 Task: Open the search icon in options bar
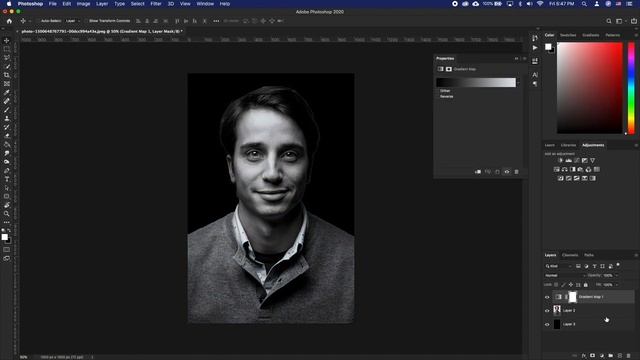(609, 21)
